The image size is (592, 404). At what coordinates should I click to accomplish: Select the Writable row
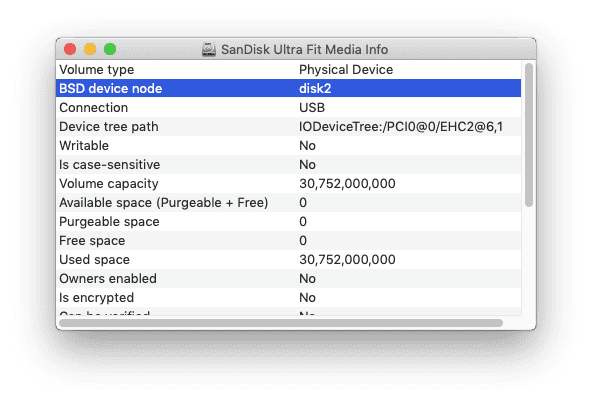click(288, 145)
